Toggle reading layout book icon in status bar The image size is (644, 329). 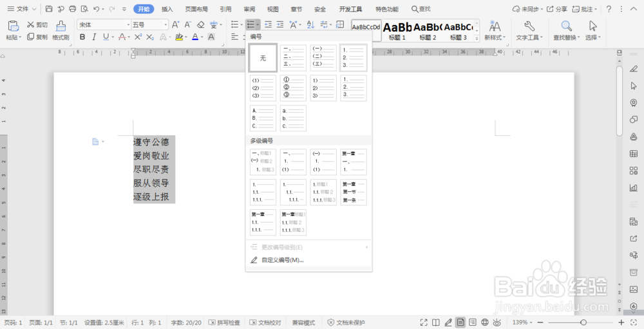tap(436, 323)
